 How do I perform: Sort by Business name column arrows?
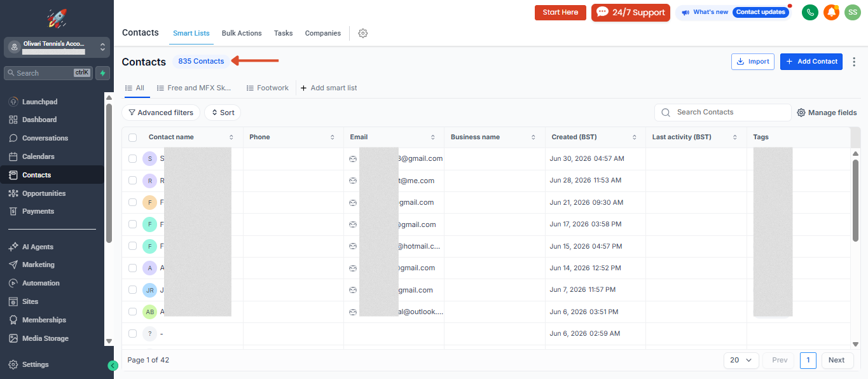coord(534,137)
